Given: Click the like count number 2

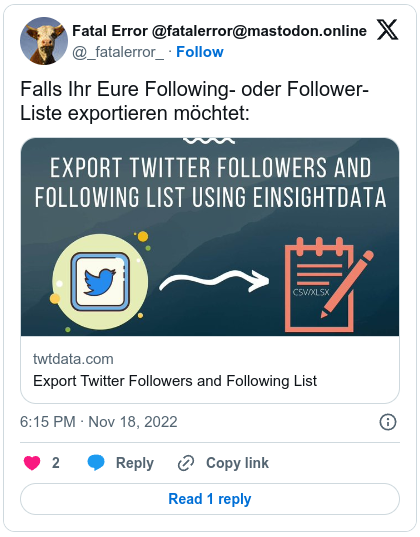Looking at the screenshot, I should click(x=56, y=463).
